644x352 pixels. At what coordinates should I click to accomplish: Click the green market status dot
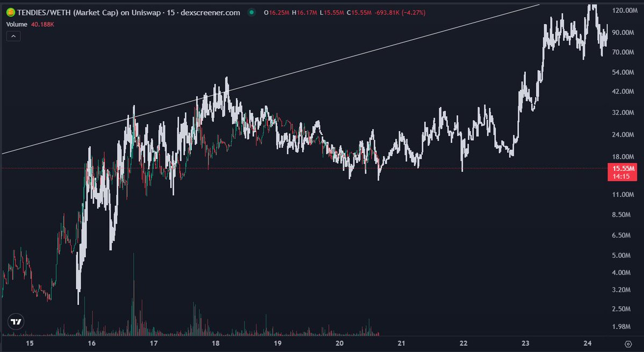point(251,13)
